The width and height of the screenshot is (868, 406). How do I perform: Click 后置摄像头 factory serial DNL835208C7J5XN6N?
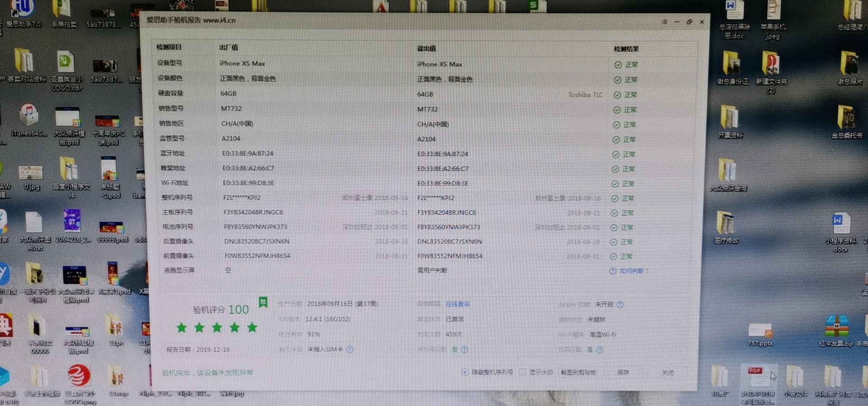point(257,241)
